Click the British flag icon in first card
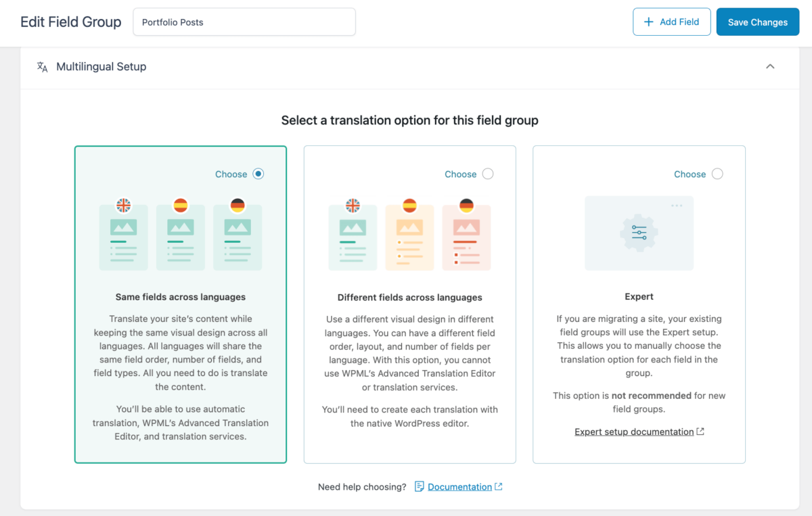The width and height of the screenshot is (812, 516). click(124, 204)
